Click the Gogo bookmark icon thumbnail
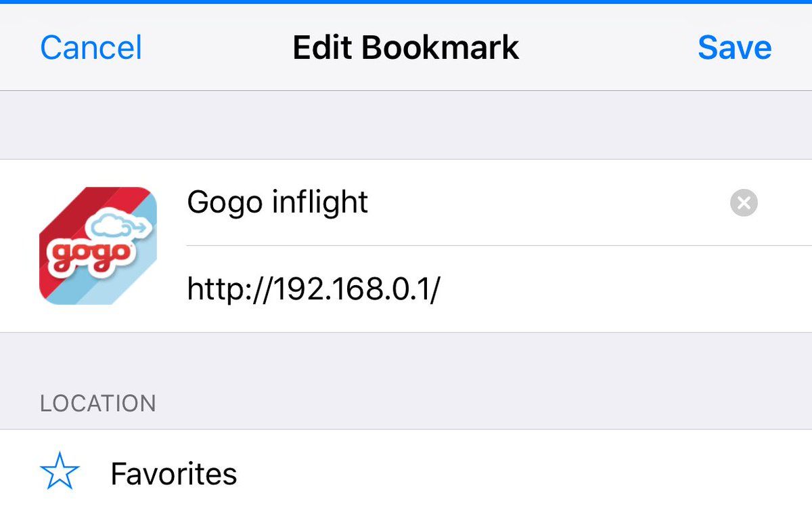 (98, 245)
